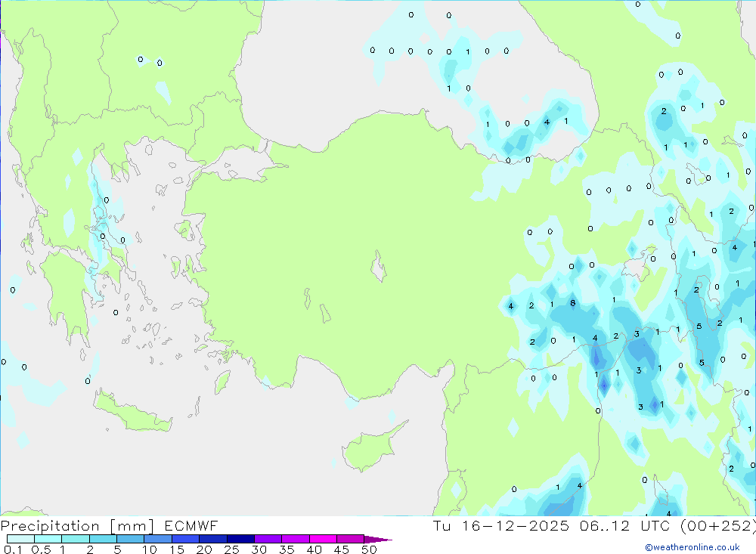Click the 15–20 mm legend swatch
This screenshot has width=756, height=554.
(186, 539)
